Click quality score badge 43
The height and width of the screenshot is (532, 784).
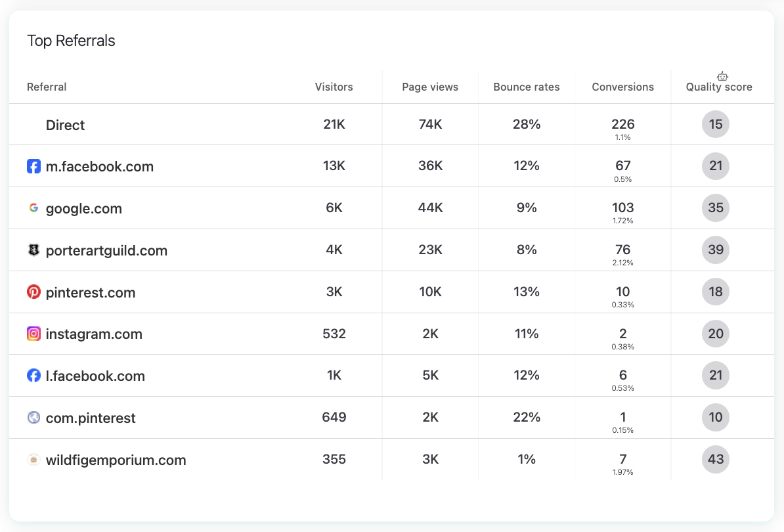[x=716, y=459]
